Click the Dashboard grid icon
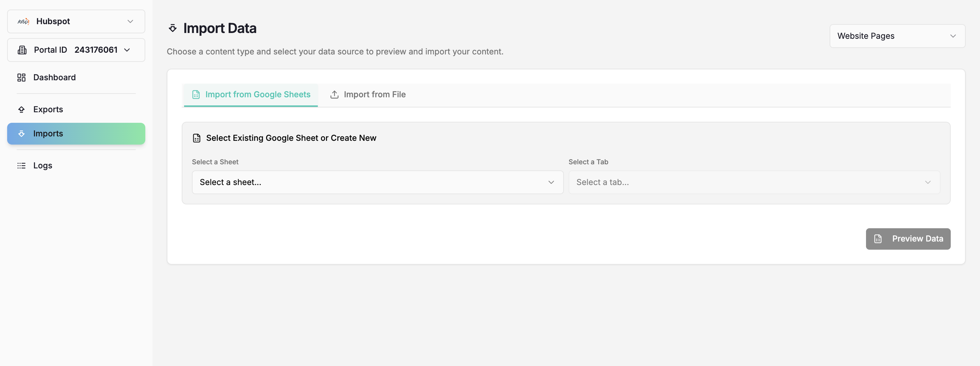The image size is (980, 366). pos(21,78)
